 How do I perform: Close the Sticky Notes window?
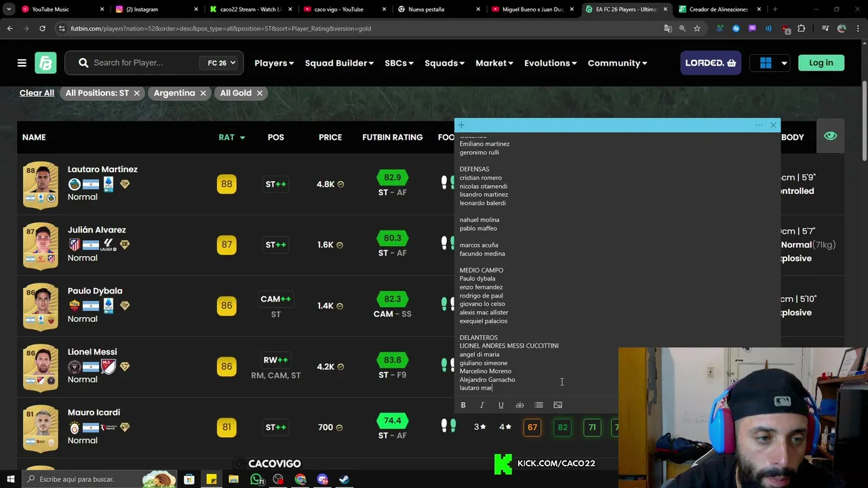(773, 125)
